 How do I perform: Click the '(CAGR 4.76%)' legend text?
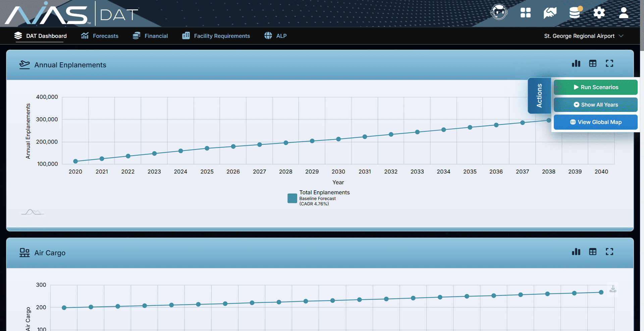coord(314,204)
